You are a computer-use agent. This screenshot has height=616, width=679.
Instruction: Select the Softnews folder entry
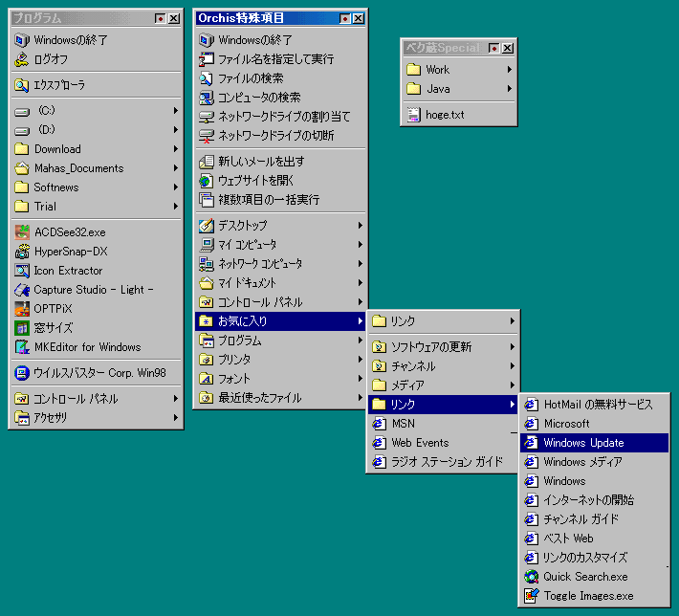(96, 187)
